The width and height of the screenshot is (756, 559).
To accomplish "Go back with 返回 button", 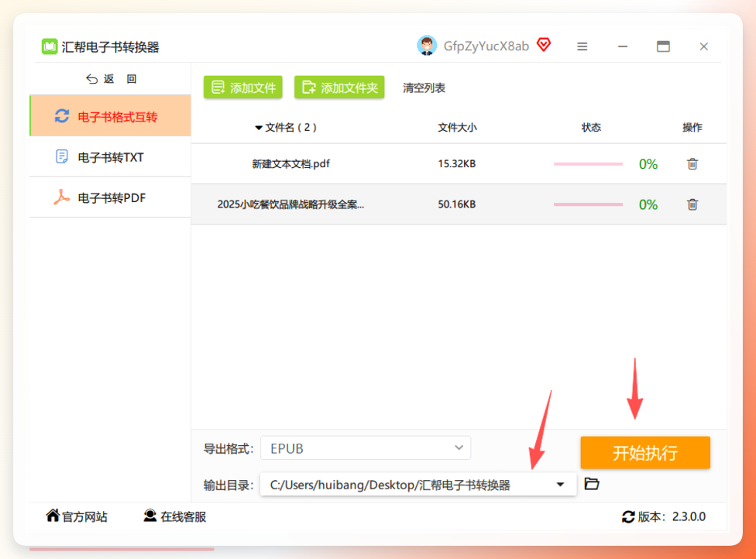I will click(112, 79).
